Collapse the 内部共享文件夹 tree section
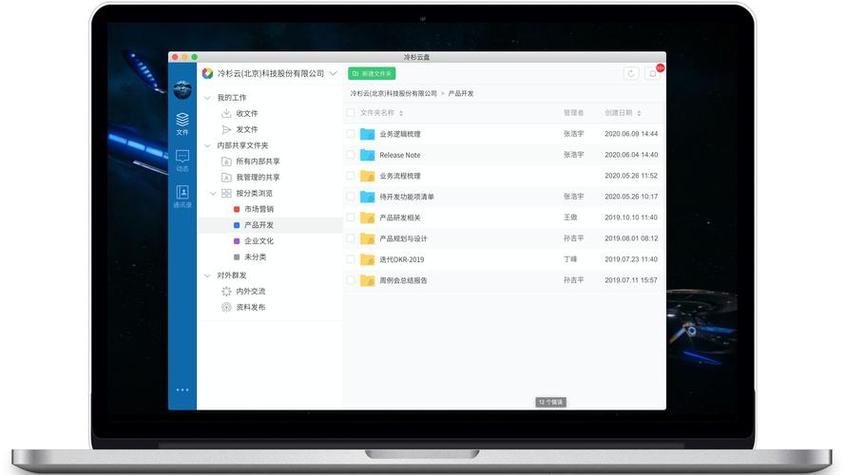The image size is (845, 475). click(x=207, y=146)
